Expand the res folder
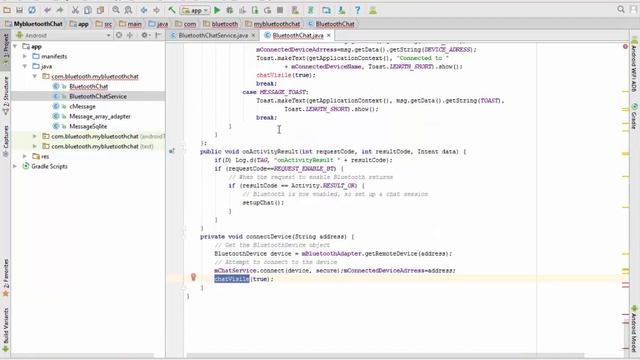Screen dimensions: 640x360 click(25, 156)
